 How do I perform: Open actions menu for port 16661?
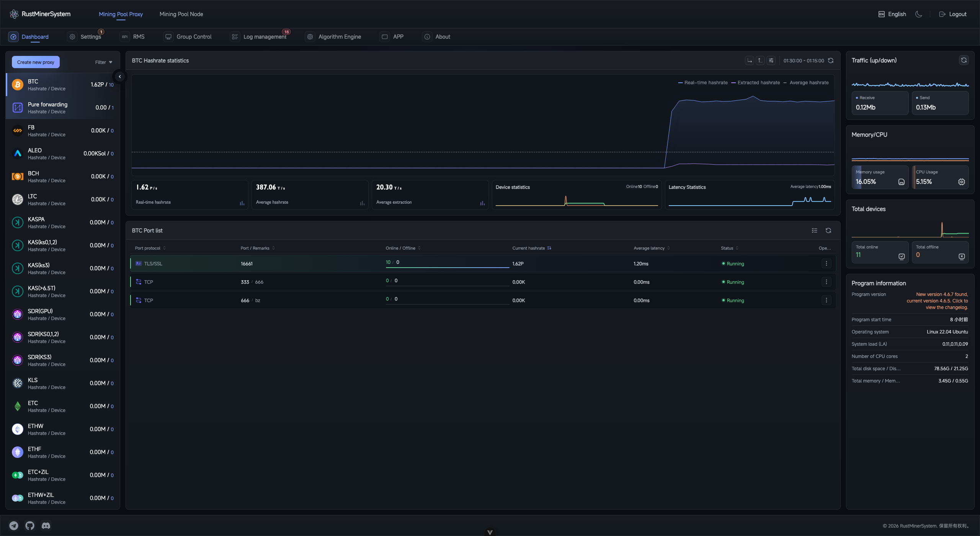pyautogui.click(x=826, y=263)
